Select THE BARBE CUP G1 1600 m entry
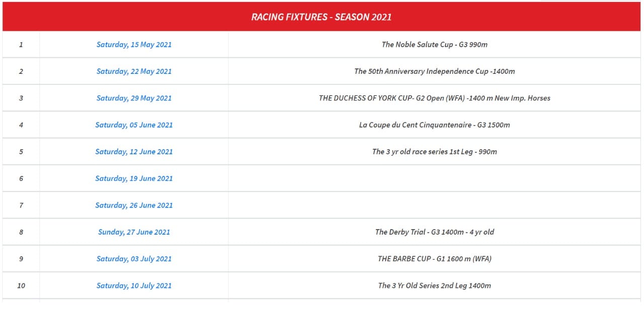Viewport: 644px width, 313px height. click(435, 259)
